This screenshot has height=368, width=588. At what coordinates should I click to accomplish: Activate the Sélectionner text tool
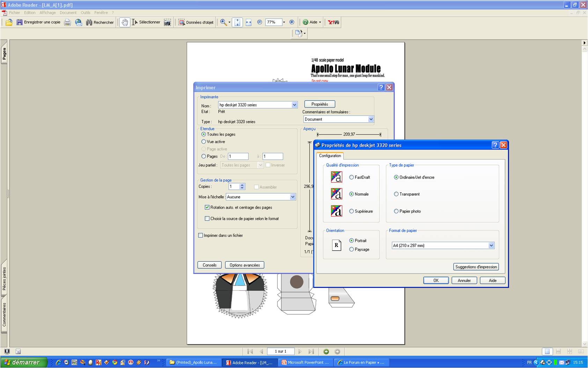[146, 22]
